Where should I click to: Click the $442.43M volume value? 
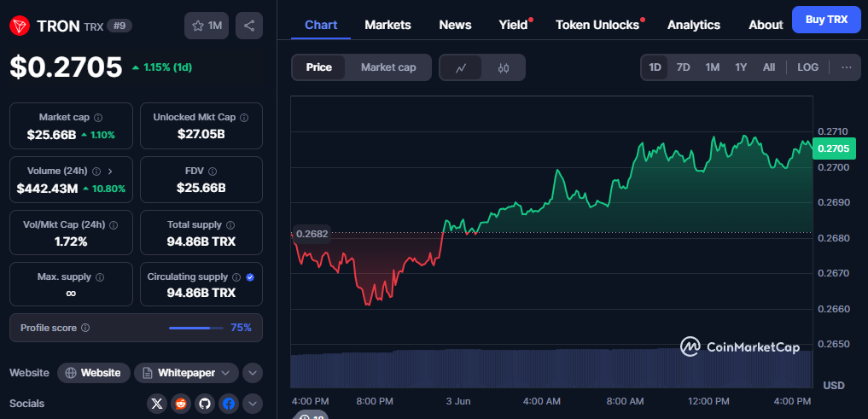[x=47, y=189]
